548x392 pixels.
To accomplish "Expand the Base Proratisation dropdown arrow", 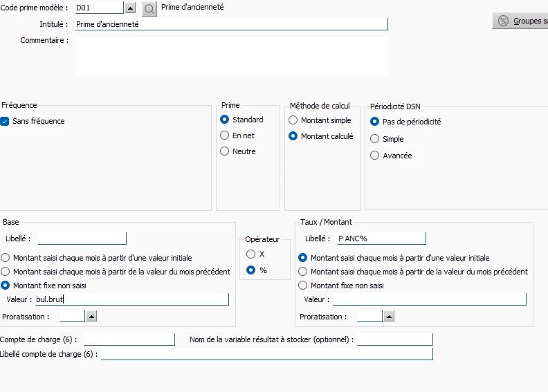I will [x=91, y=316].
